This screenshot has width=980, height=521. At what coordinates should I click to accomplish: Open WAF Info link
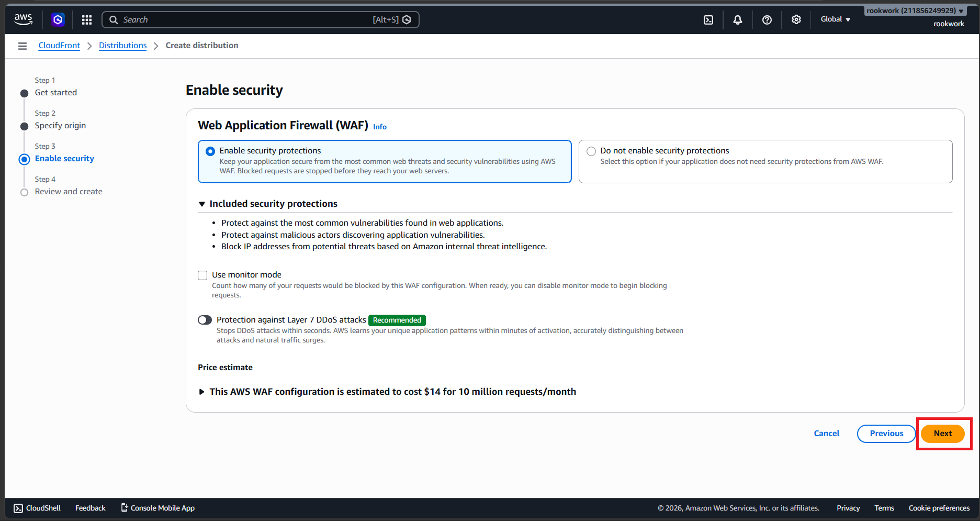point(380,127)
